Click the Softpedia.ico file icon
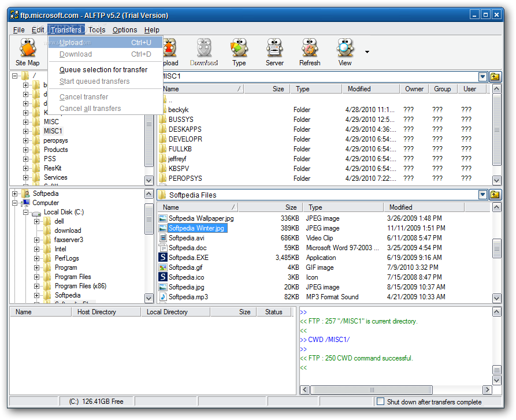 (162, 277)
